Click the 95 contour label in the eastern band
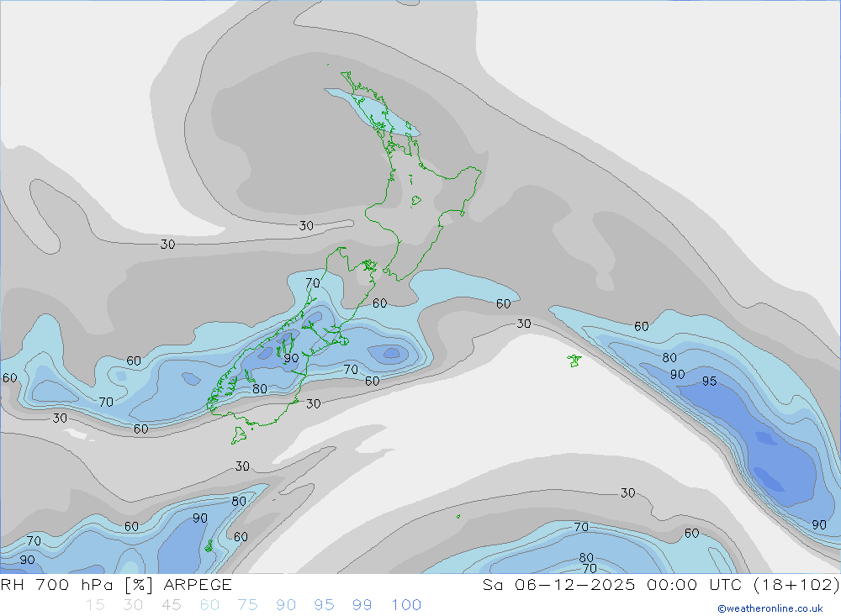The image size is (841, 616). tap(710, 382)
